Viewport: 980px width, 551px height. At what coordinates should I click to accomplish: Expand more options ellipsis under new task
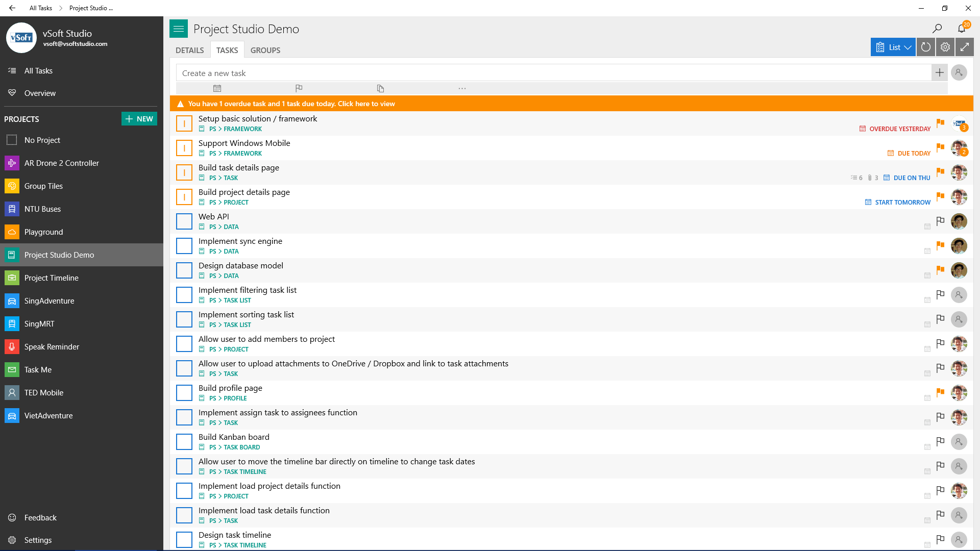pyautogui.click(x=462, y=88)
